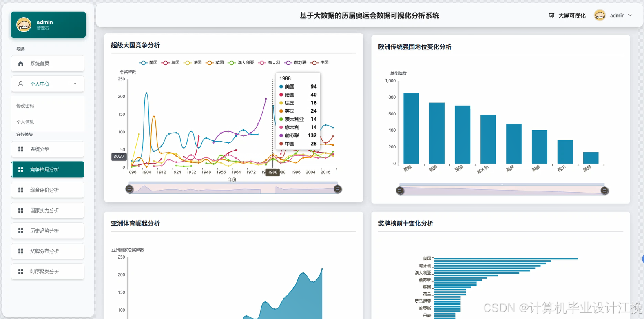Image resolution: width=644 pixels, height=319 pixels.
Task: Open 个人信息 submenu item
Action: [x=25, y=122]
